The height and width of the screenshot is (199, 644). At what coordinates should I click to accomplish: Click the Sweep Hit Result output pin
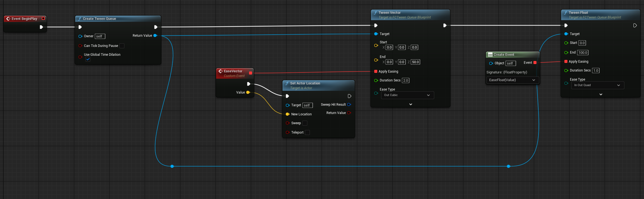coord(349,105)
